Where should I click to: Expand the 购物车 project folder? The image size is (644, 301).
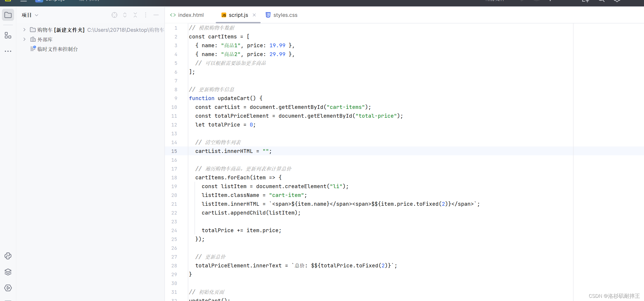click(24, 30)
